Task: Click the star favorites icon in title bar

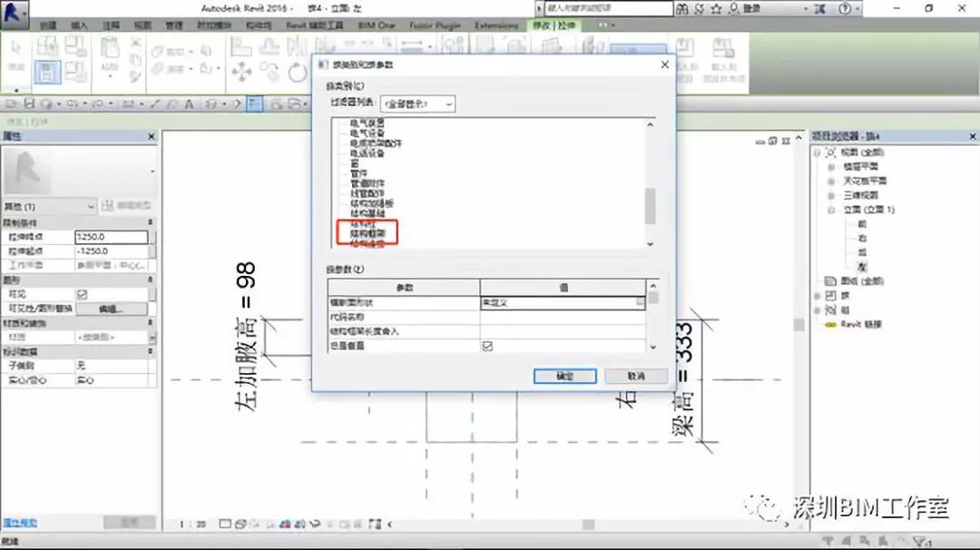Action: (x=716, y=9)
